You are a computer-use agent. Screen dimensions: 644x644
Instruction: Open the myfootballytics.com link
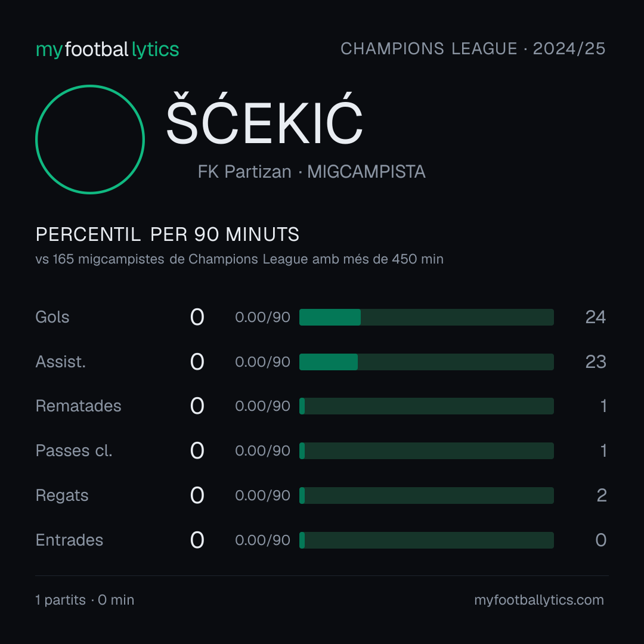coord(539,600)
